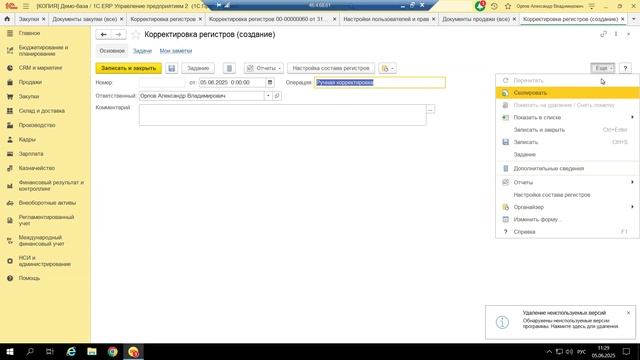Open Казначейство section
The height and width of the screenshot is (360, 640).
click(x=36, y=168)
